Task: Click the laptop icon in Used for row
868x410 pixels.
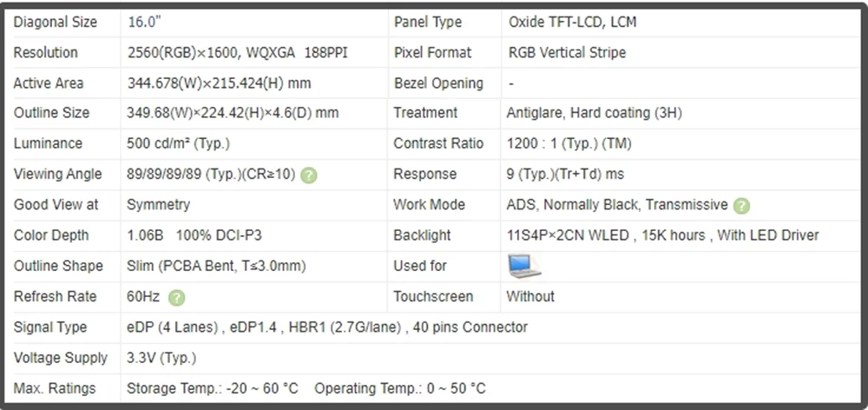Action: pyautogui.click(x=524, y=267)
